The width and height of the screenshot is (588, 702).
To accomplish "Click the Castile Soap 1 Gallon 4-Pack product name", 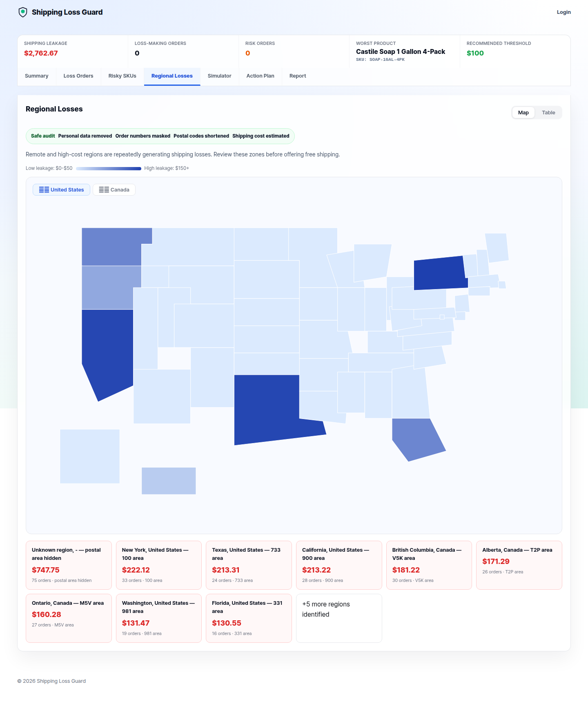I will click(x=401, y=51).
